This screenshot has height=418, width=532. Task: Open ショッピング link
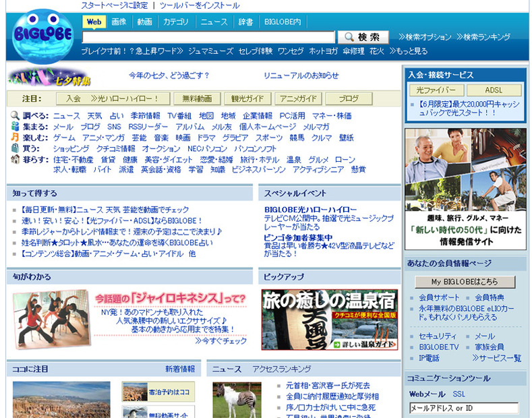point(71,148)
